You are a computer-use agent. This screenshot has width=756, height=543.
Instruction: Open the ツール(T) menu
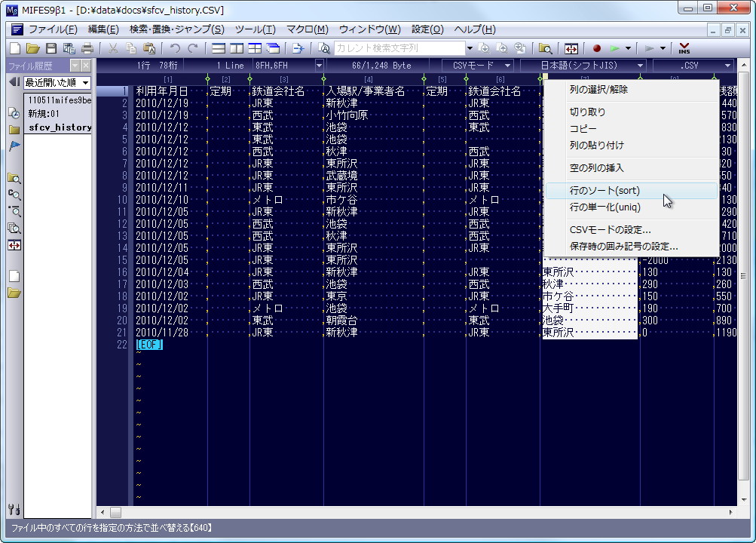coord(256,29)
